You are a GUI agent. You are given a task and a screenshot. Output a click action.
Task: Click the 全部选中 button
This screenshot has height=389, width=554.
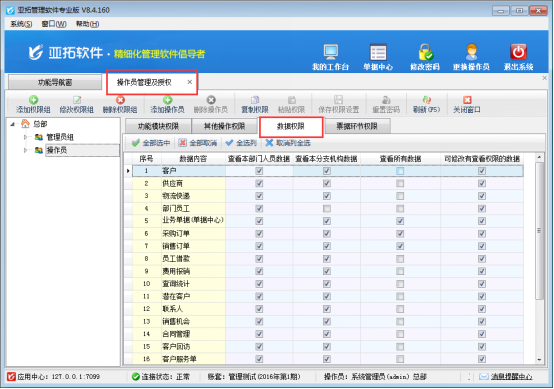click(151, 143)
